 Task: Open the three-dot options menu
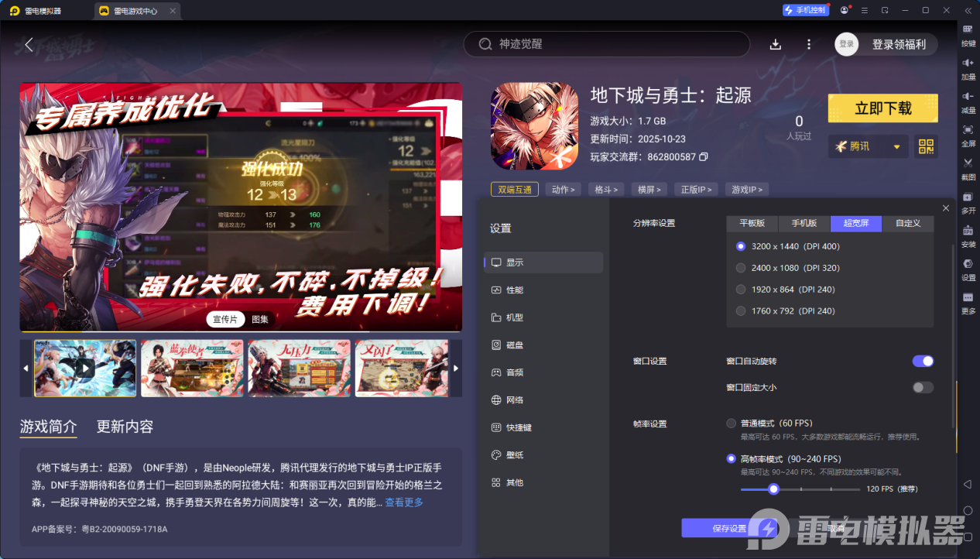[809, 44]
